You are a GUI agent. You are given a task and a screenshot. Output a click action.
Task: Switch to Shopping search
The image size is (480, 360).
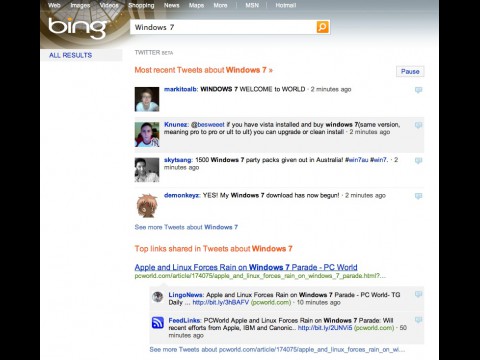coord(141,5)
